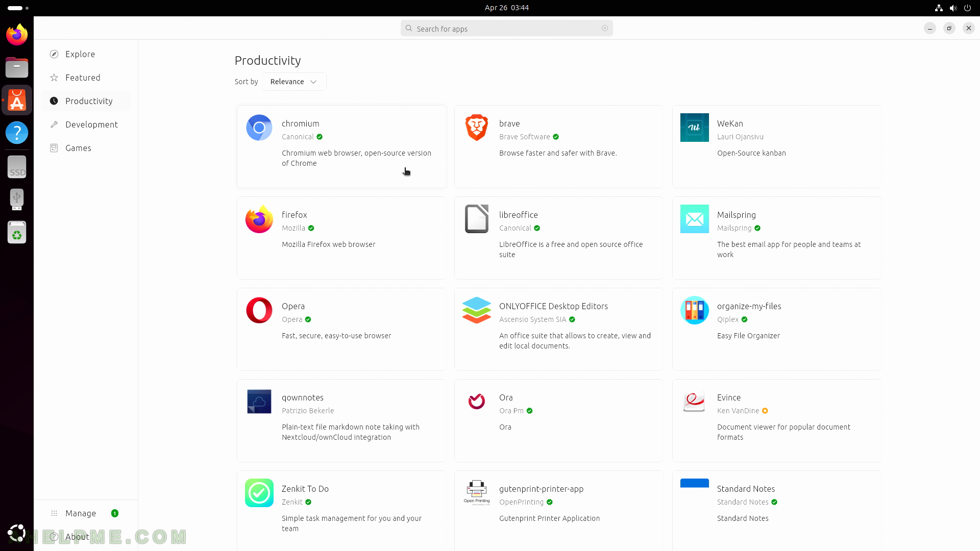Click 'Open-Source kanban' description
Viewport: 980px width, 551px height.
pyautogui.click(x=751, y=153)
